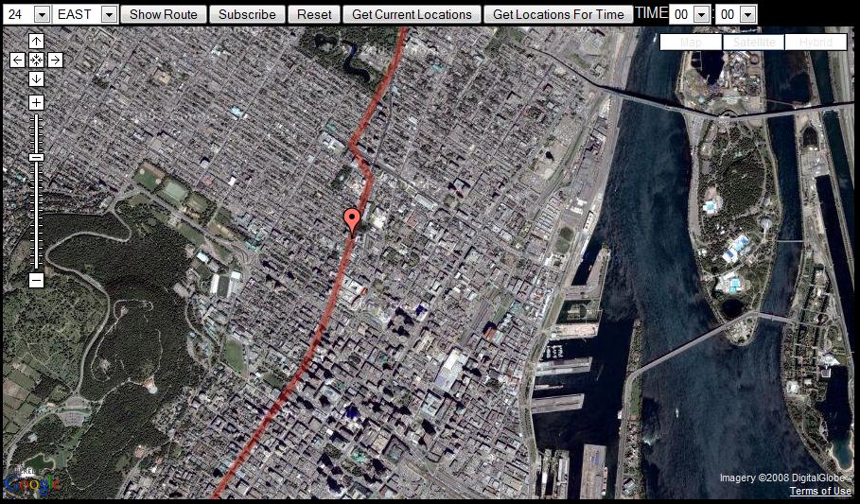Pan the map left with the arrow
The image size is (860, 504).
coord(18,61)
